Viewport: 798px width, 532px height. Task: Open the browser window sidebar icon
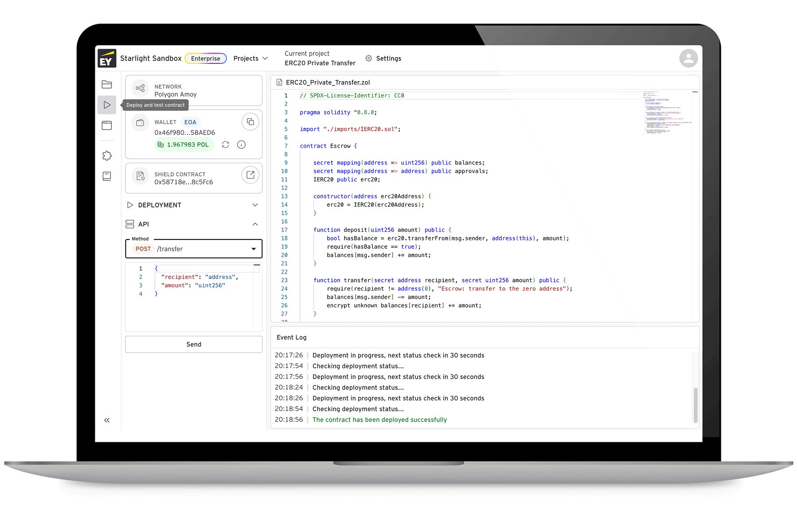(x=107, y=125)
